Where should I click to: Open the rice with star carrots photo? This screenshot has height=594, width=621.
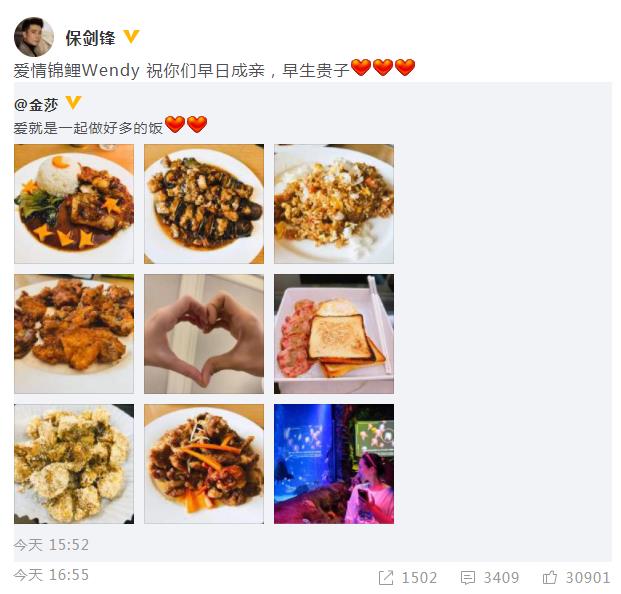pyautogui.click(x=74, y=204)
